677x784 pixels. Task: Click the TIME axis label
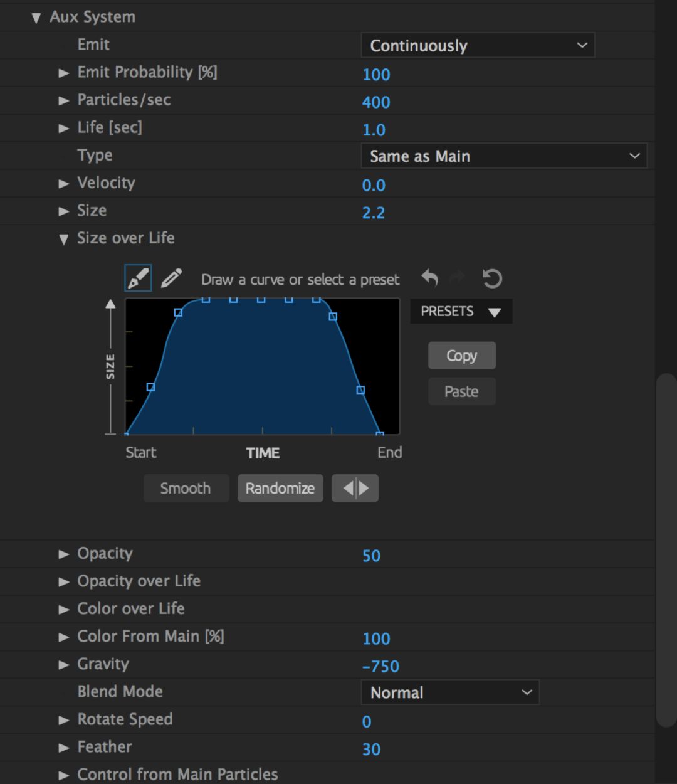[x=263, y=453]
